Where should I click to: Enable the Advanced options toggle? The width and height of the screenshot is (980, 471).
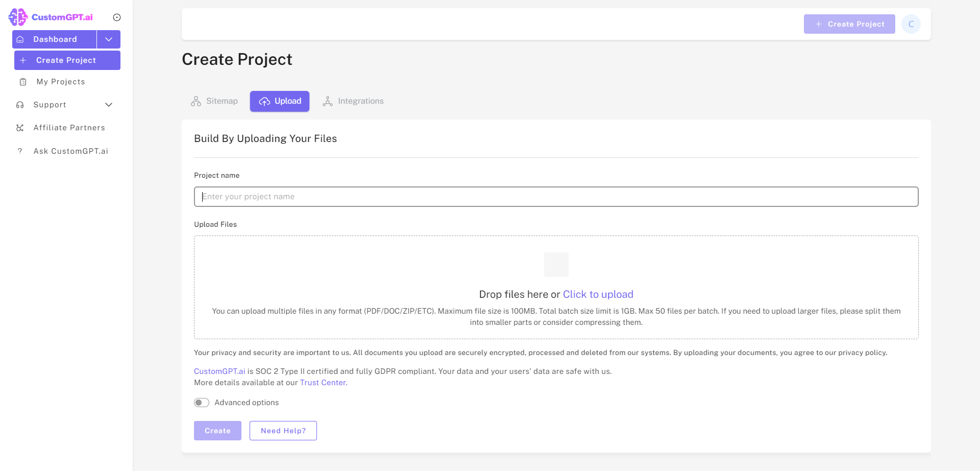[x=202, y=403]
